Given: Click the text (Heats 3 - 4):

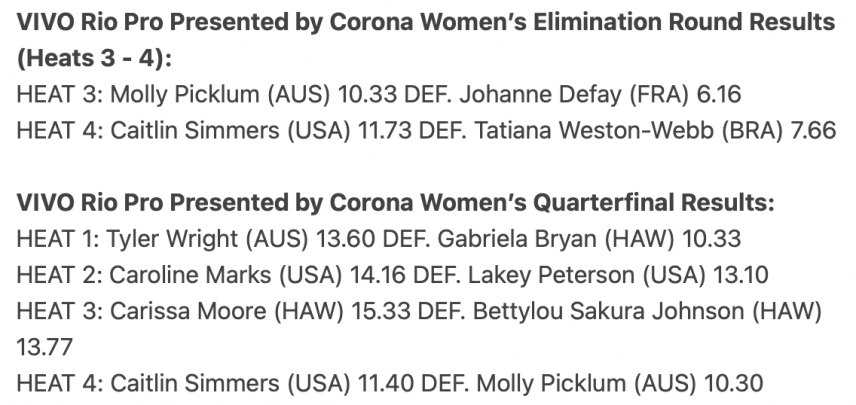Looking at the screenshot, I should [x=94, y=58].
